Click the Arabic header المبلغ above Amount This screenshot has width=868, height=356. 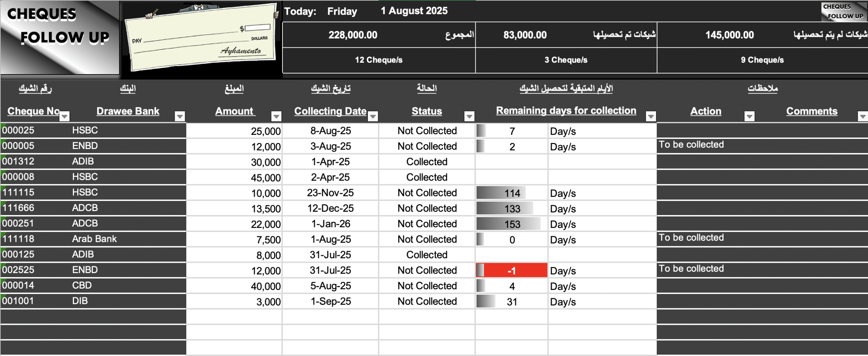click(235, 89)
